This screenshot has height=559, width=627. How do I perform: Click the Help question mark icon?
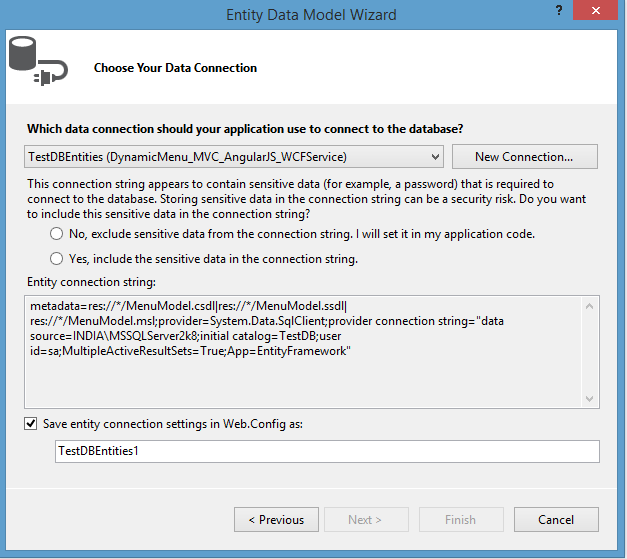(x=558, y=13)
